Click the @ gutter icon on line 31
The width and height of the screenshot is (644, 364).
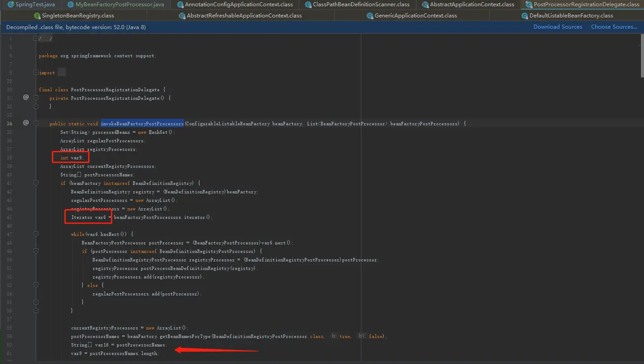tap(26, 97)
